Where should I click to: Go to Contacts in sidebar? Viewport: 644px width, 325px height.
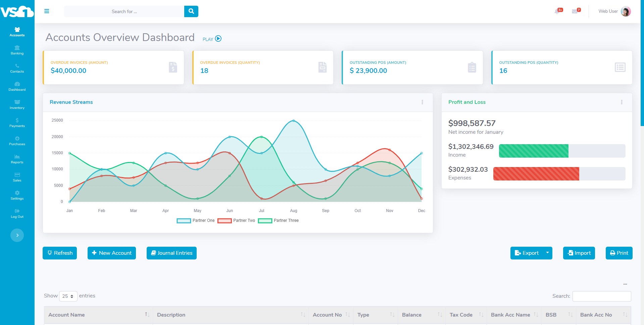click(17, 68)
